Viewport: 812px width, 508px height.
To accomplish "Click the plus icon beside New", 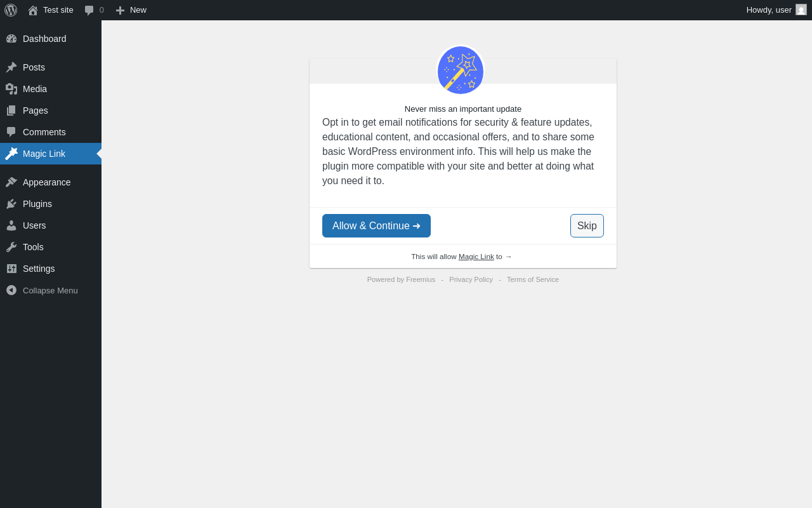I will point(120,10).
